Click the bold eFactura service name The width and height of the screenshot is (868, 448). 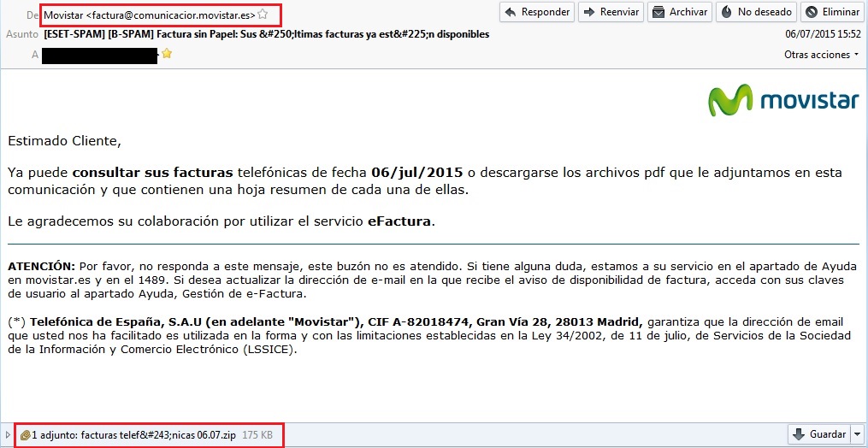point(400,221)
